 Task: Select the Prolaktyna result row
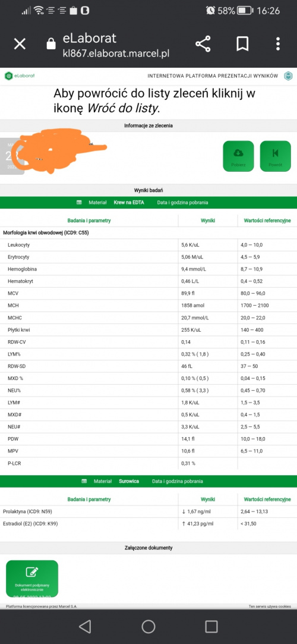(x=148, y=511)
